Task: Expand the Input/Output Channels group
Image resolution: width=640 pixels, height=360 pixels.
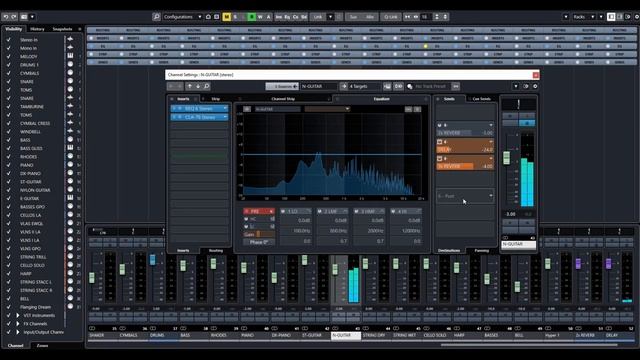Action: (x=18, y=332)
